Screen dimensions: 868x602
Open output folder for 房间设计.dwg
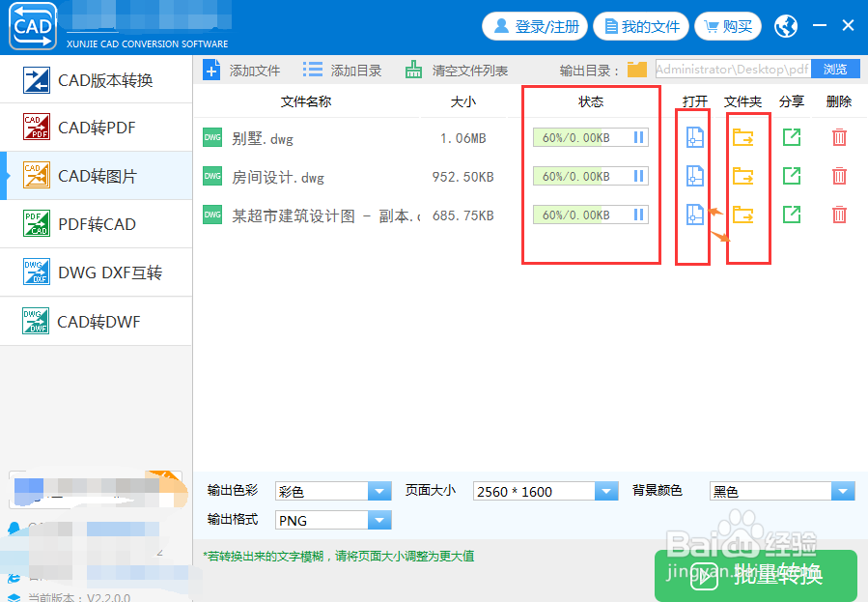click(x=743, y=176)
